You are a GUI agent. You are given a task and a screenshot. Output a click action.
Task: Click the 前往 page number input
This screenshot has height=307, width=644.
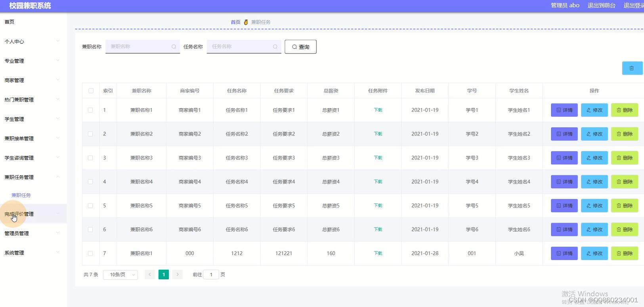(211, 274)
